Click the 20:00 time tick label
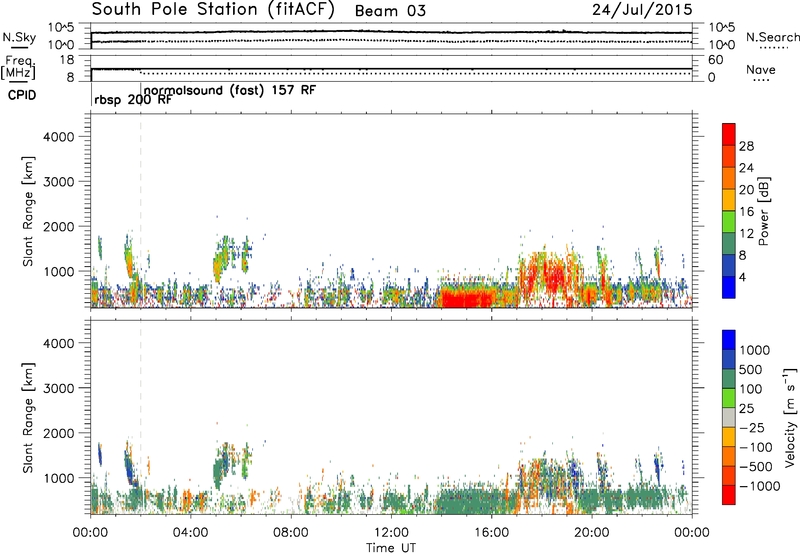This screenshot has width=800, height=554. pyautogui.click(x=592, y=533)
